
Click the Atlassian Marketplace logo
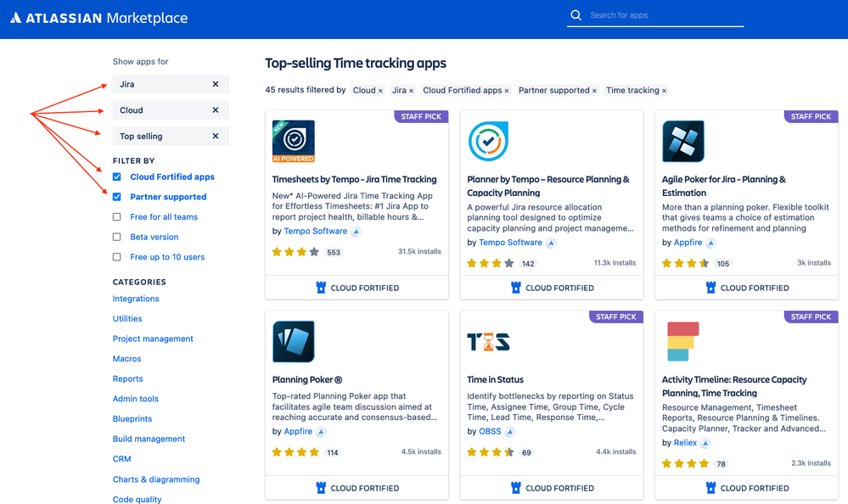click(99, 18)
